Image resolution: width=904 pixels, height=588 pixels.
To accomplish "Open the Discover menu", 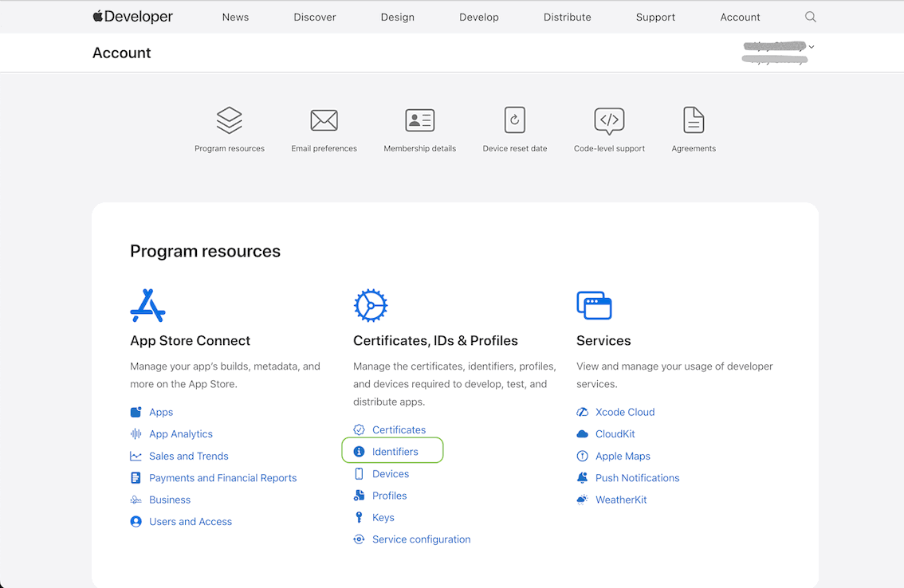I will click(315, 18).
